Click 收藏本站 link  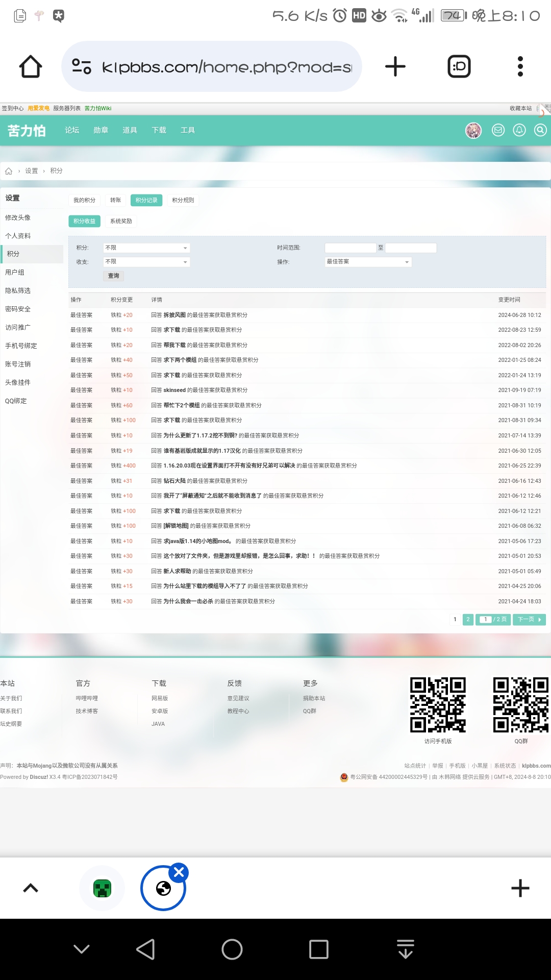coord(520,108)
